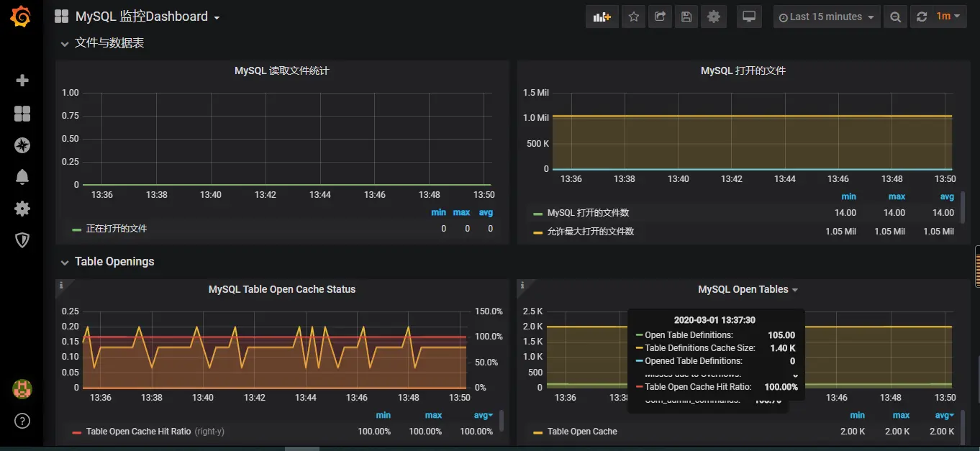Open the Alerting bell icon
980x451 pixels.
coord(22,177)
